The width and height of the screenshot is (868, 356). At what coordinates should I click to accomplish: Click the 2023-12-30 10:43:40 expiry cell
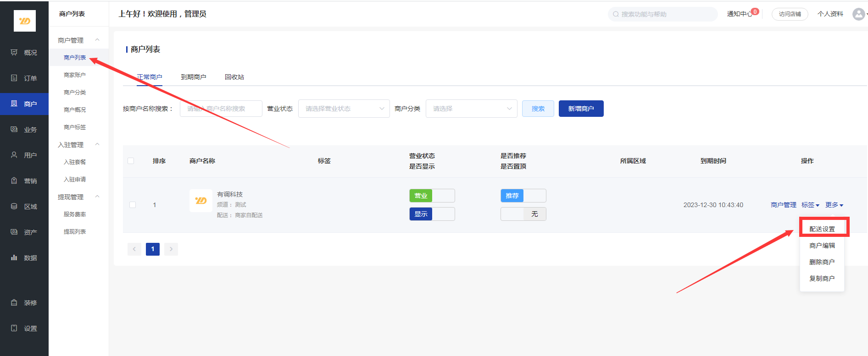[x=713, y=205]
